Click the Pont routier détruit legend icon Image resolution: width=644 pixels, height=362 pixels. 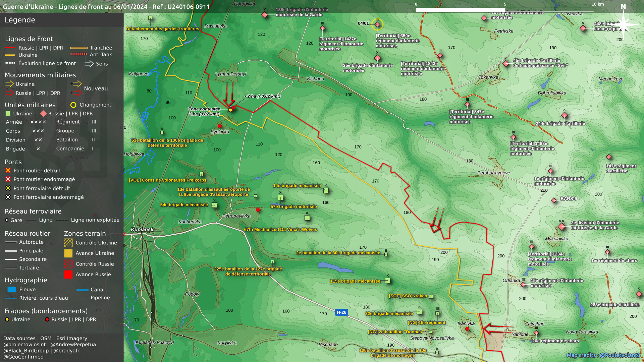8,171
